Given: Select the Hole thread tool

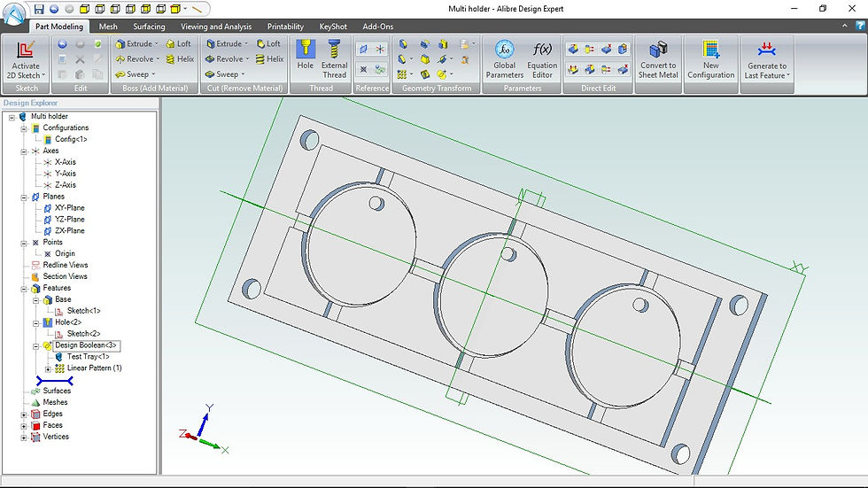Looking at the screenshot, I should pyautogui.click(x=305, y=54).
